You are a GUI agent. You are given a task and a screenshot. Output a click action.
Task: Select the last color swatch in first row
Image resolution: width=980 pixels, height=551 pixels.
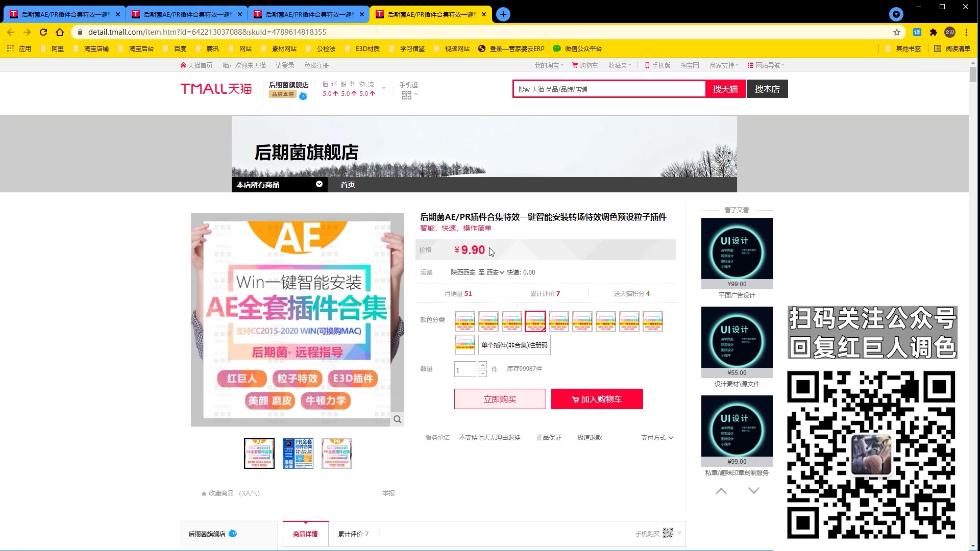652,321
